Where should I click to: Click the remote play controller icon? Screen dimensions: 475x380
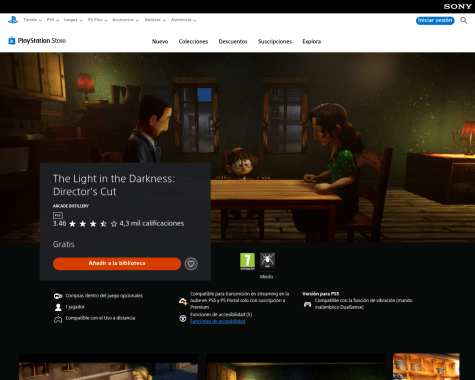(58, 319)
